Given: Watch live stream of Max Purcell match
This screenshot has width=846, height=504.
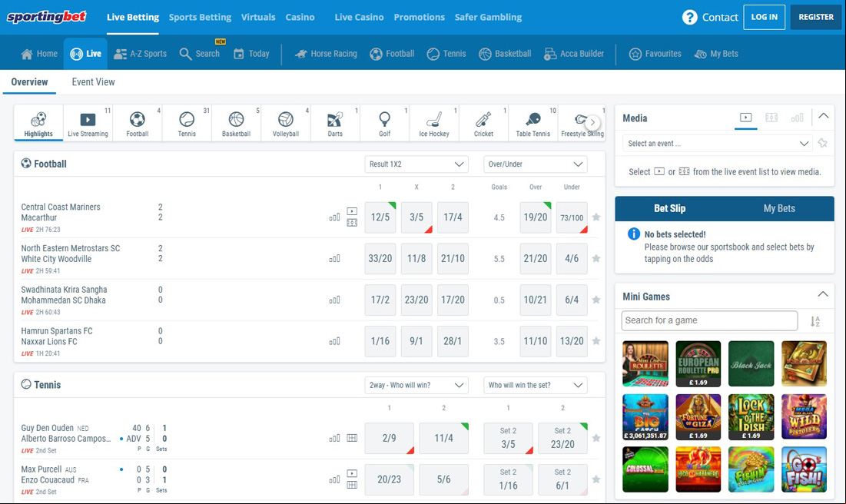Looking at the screenshot, I should tap(352, 473).
